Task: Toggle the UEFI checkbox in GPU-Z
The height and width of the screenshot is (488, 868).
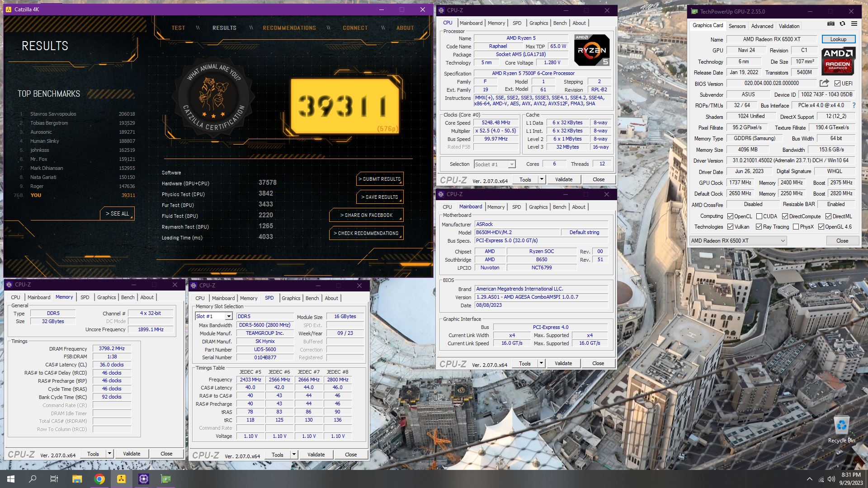Action: point(837,84)
